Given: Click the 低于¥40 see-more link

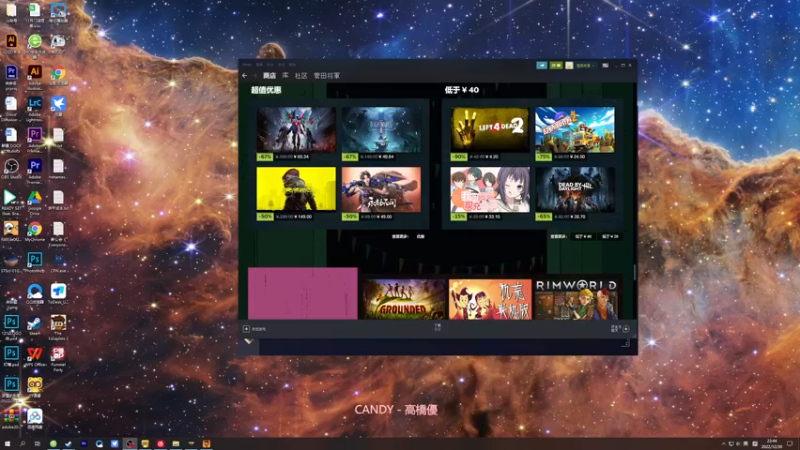Looking at the screenshot, I should pyautogui.click(x=583, y=237).
